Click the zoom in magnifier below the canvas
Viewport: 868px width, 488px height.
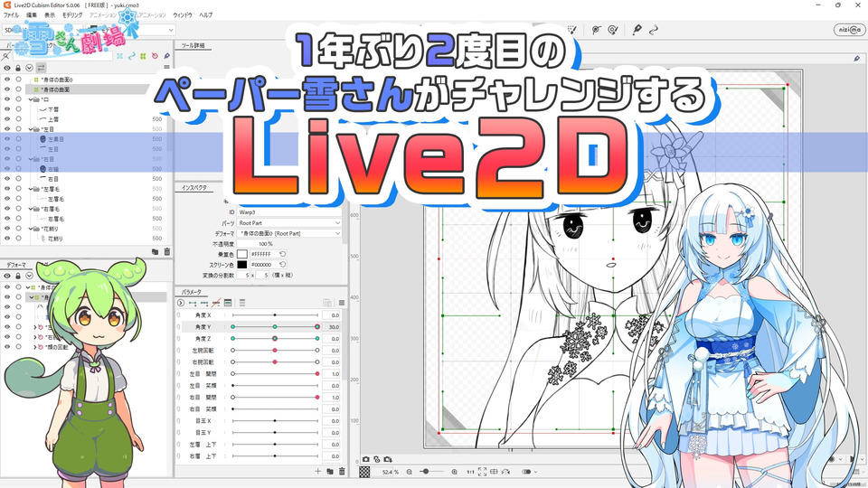coord(455,472)
